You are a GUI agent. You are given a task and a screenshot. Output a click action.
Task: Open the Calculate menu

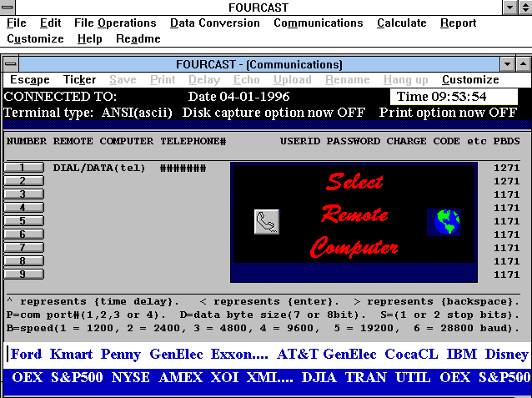(402, 23)
